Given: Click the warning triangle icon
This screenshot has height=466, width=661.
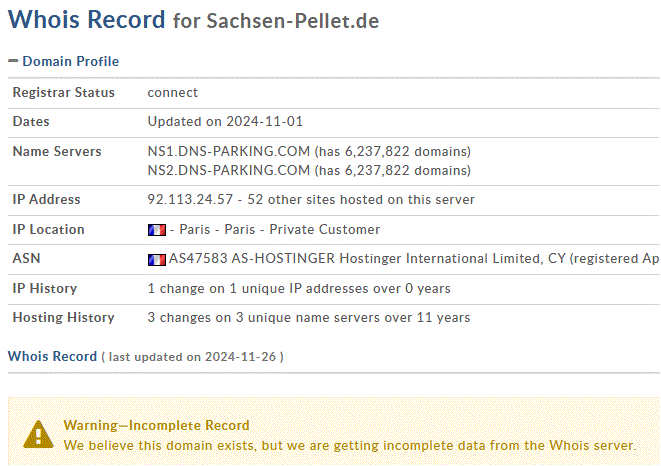Looking at the screenshot, I should pos(38,434).
